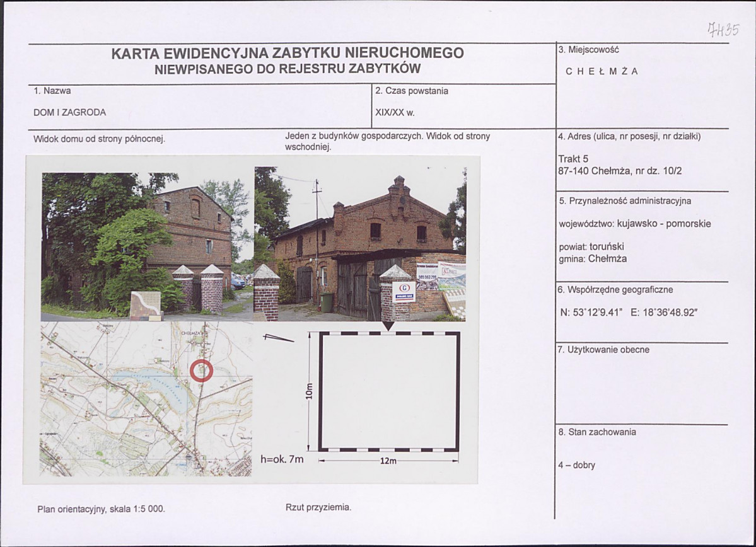The width and height of the screenshot is (756, 547).
Task: Click the photo of the farm building
Action: tap(361, 243)
